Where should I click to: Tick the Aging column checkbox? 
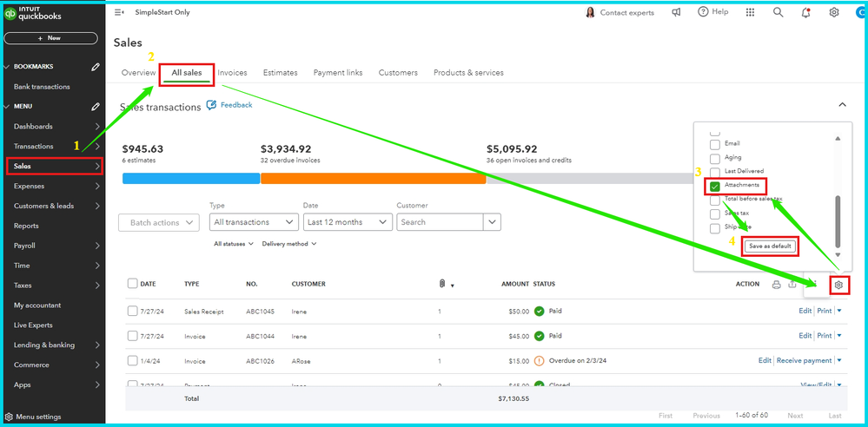coord(715,158)
